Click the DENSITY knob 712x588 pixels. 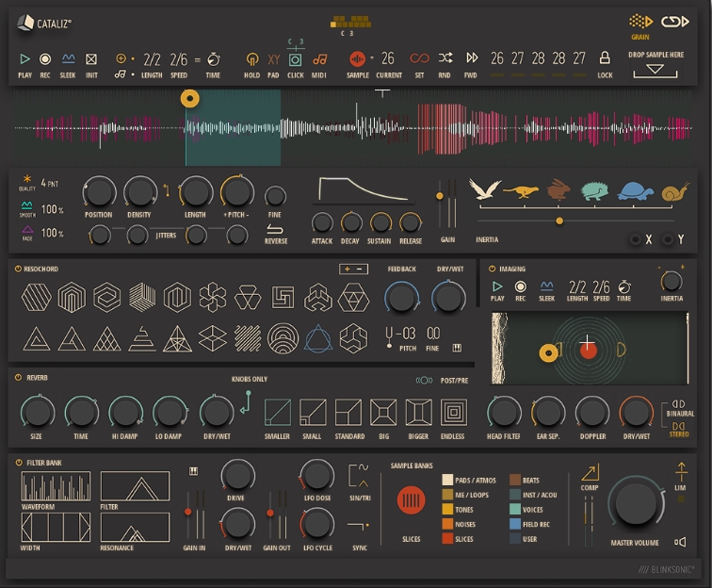pos(139,192)
